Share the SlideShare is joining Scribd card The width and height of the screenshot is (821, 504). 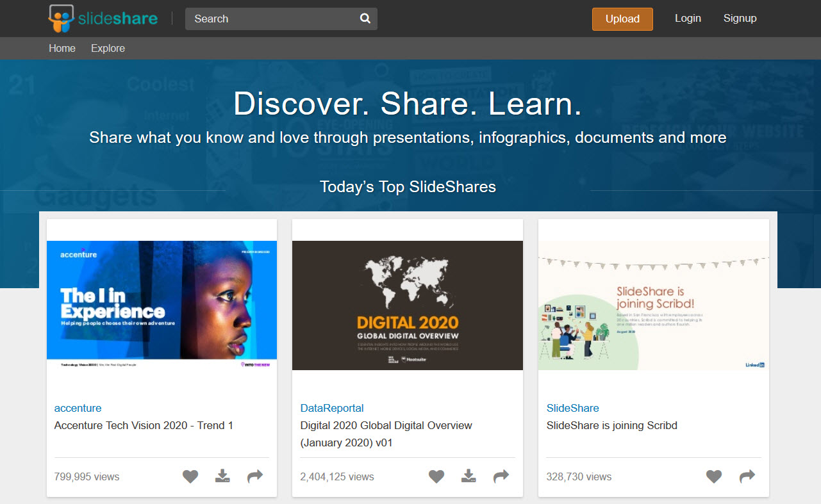[x=747, y=476]
